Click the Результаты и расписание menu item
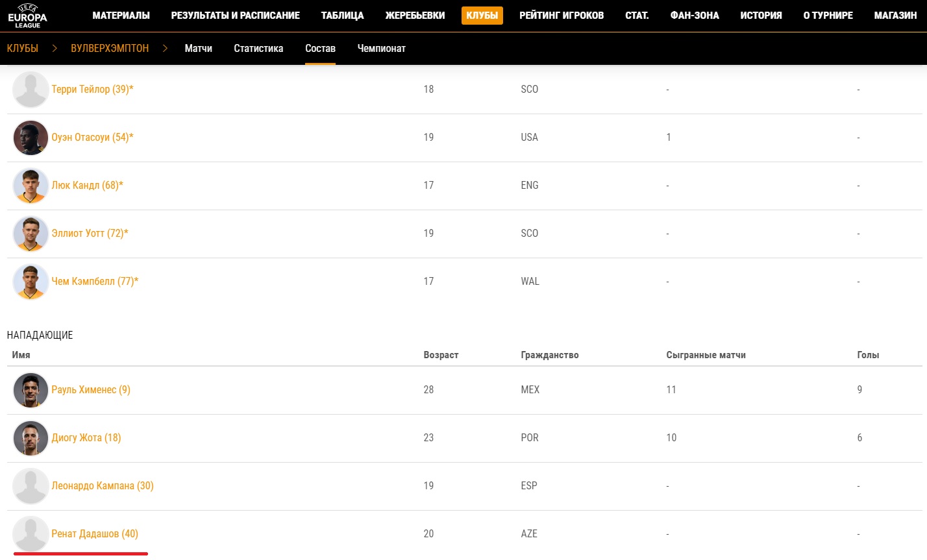 (236, 16)
